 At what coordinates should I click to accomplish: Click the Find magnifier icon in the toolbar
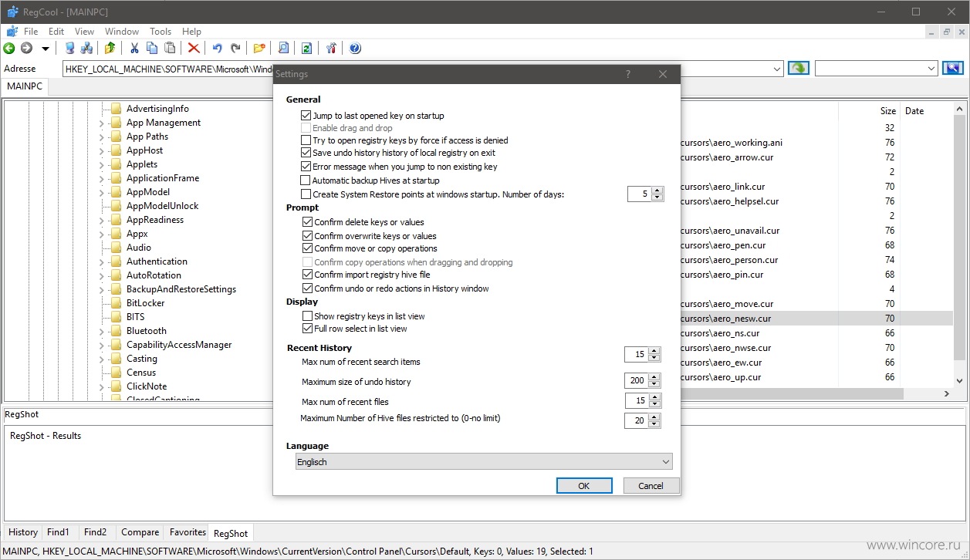283,48
